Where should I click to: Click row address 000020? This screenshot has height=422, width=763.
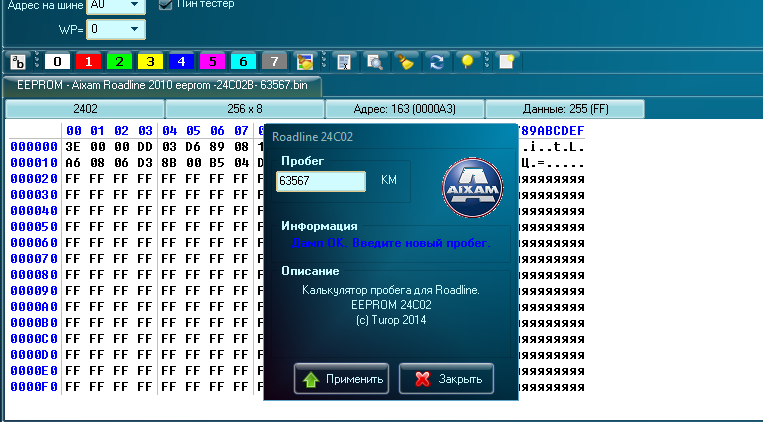(x=34, y=179)
